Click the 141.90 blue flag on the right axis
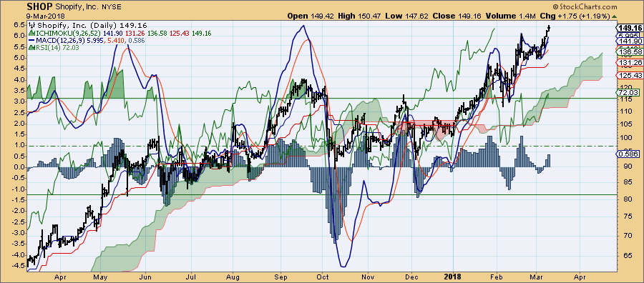 (629, 41)
